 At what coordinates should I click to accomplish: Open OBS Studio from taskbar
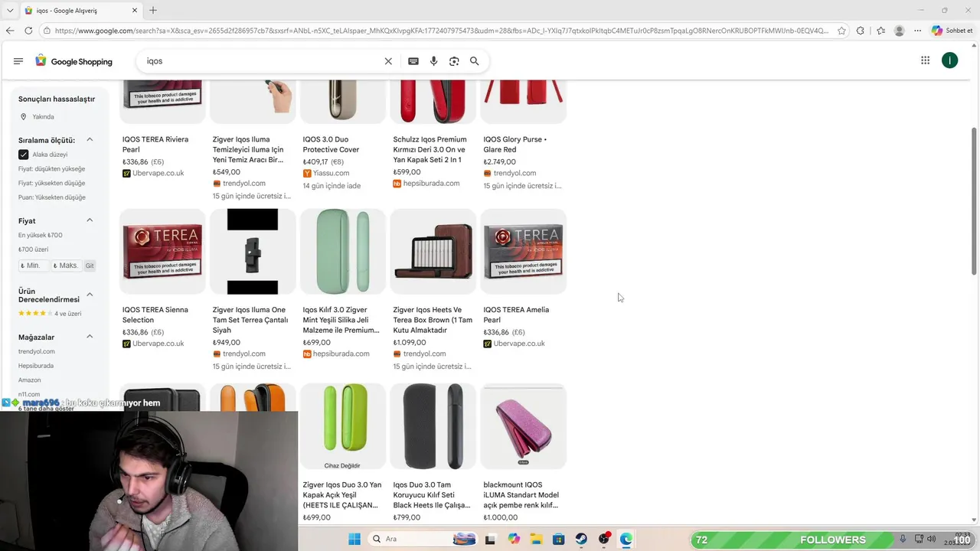604,539
